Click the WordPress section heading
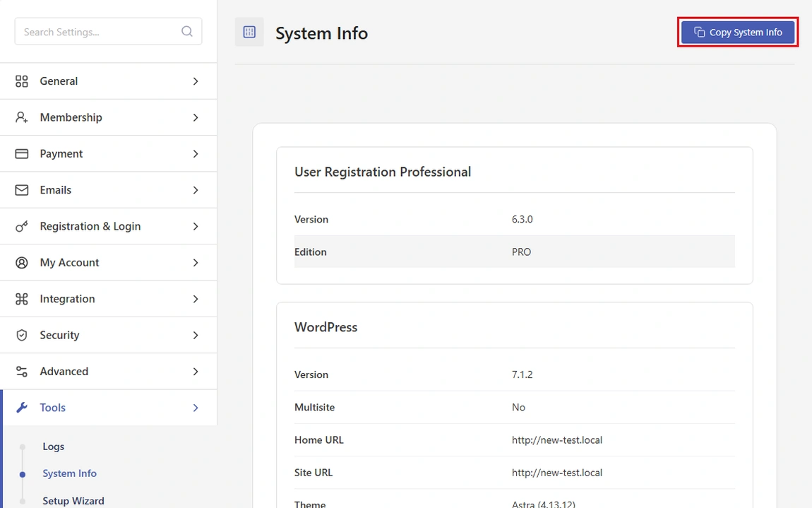The image size is (812, 508). [x=326, y=327]
